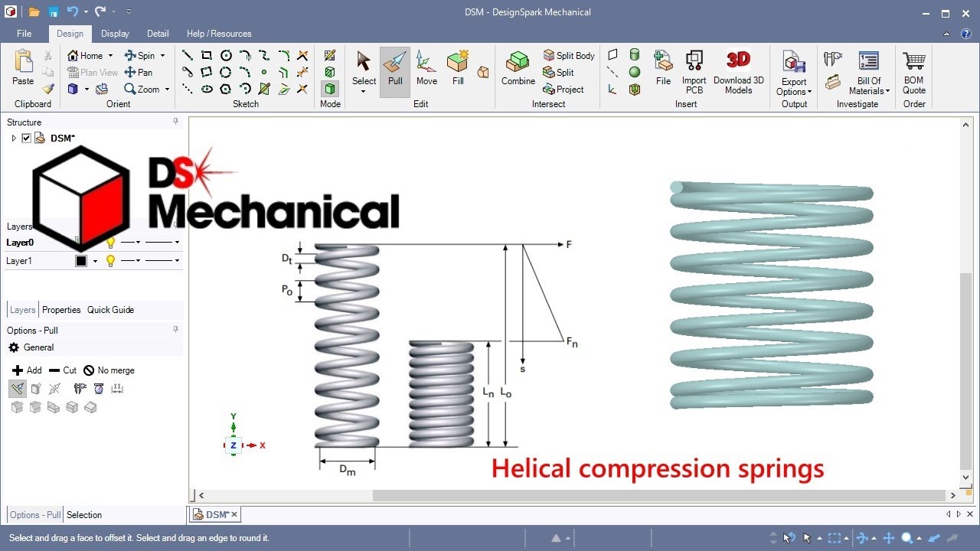Close the DSM* document tab
Screen dimensions: 980x551
234,515
